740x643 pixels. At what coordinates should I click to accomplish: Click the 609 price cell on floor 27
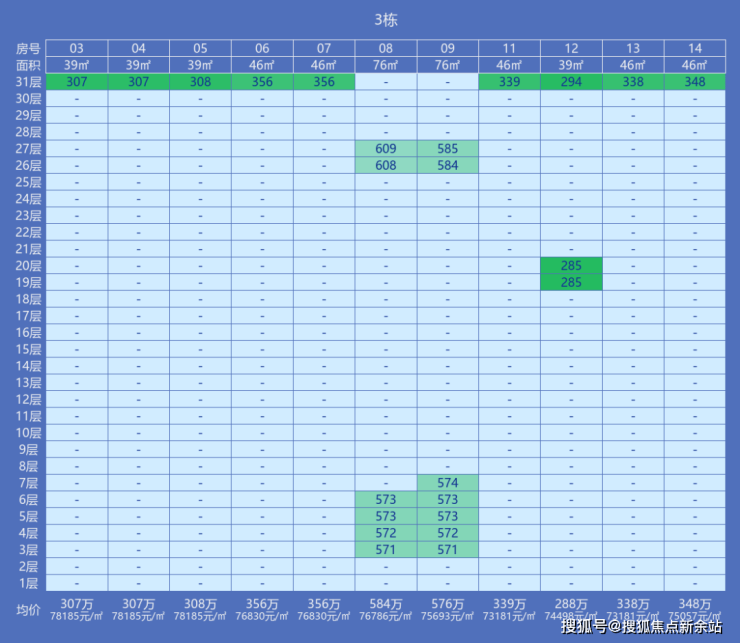pos(385,149)
